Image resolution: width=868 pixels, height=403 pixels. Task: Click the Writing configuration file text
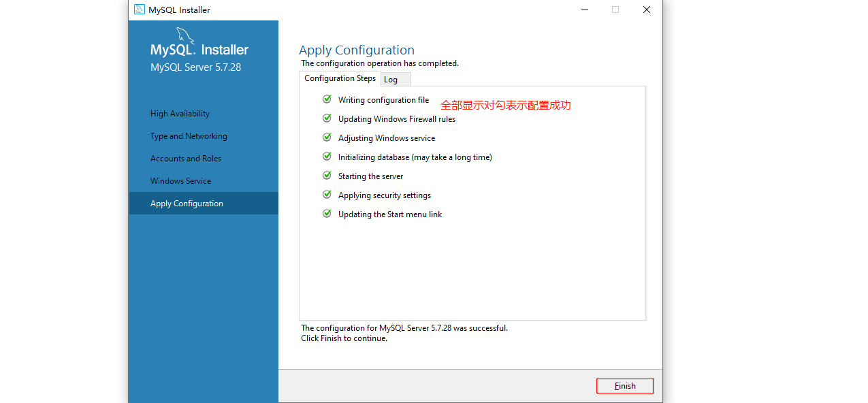click(383, 100)
